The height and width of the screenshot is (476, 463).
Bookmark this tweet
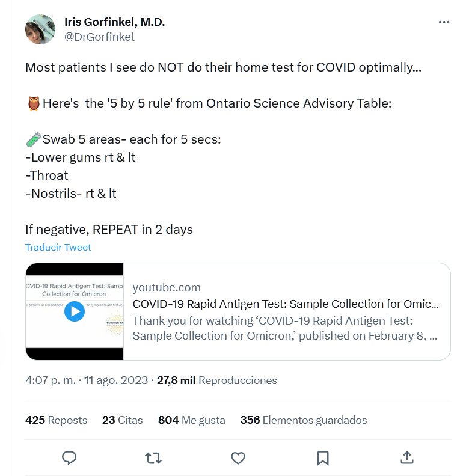point(323,458)
